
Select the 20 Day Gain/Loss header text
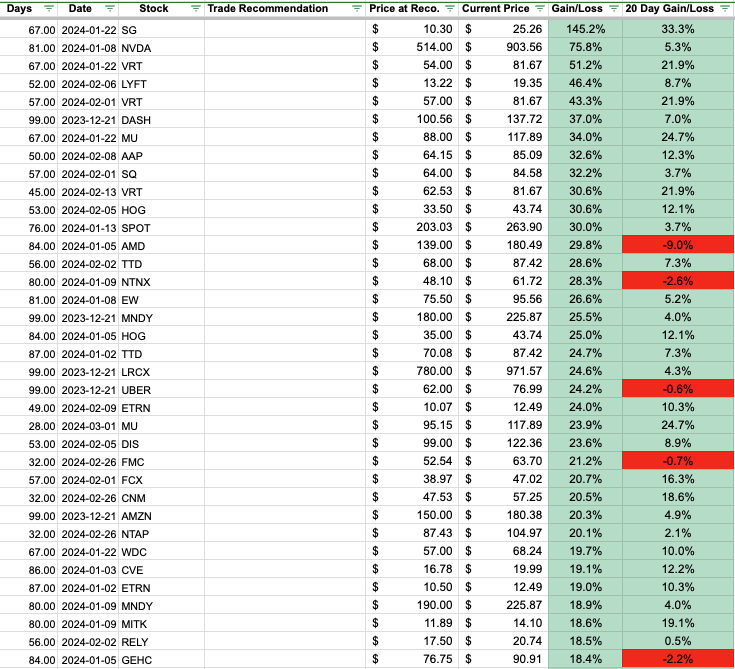[669, 8]
